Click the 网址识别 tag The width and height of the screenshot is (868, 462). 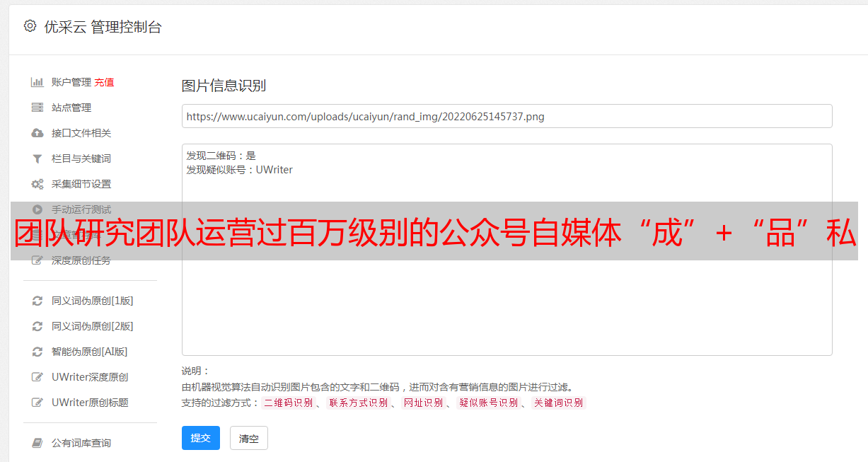pos(424,403)
